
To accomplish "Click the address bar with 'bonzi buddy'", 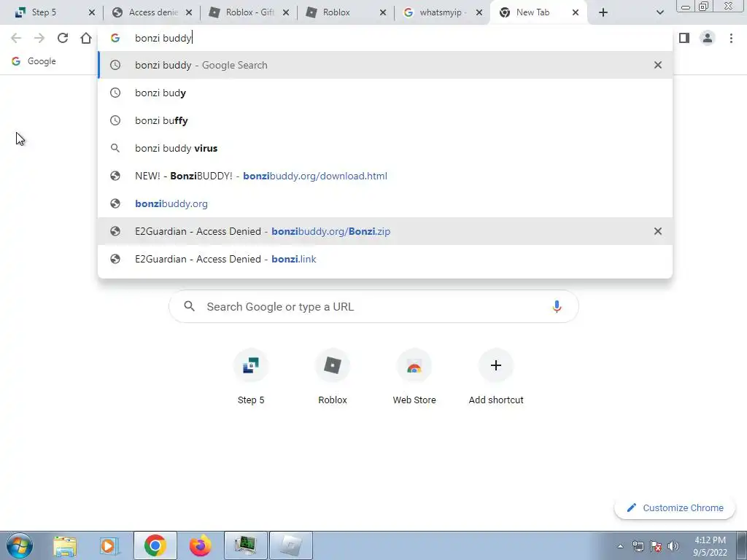I will point(385,38).
